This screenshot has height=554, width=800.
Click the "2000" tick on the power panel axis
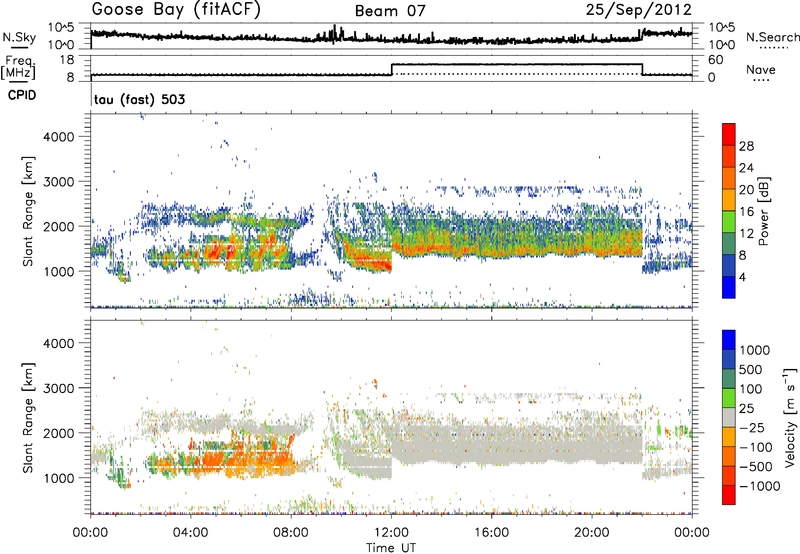pyautogui.click(x=58, y=226)
